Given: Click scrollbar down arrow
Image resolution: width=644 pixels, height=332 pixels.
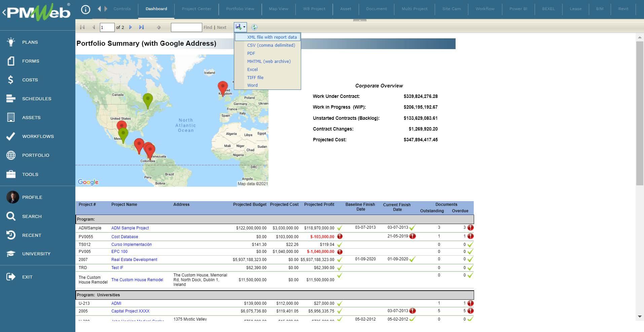Looking at the screenshot, I should (640, 317).
